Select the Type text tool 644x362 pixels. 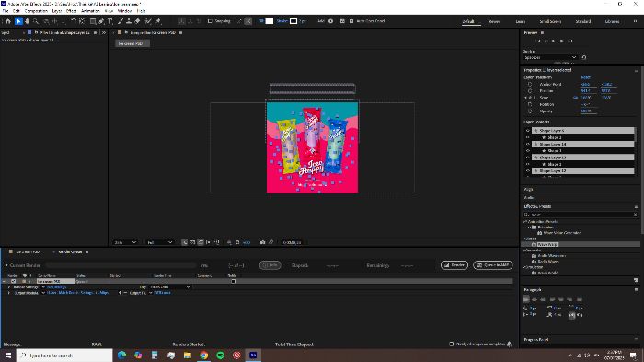pyautogui.click(x=110, y=21)
